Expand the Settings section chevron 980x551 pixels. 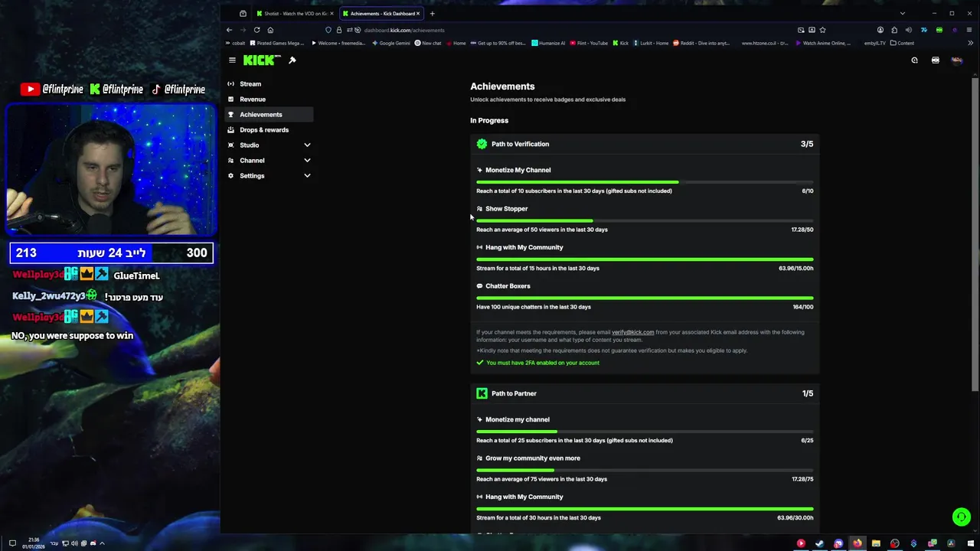[307, 176]
